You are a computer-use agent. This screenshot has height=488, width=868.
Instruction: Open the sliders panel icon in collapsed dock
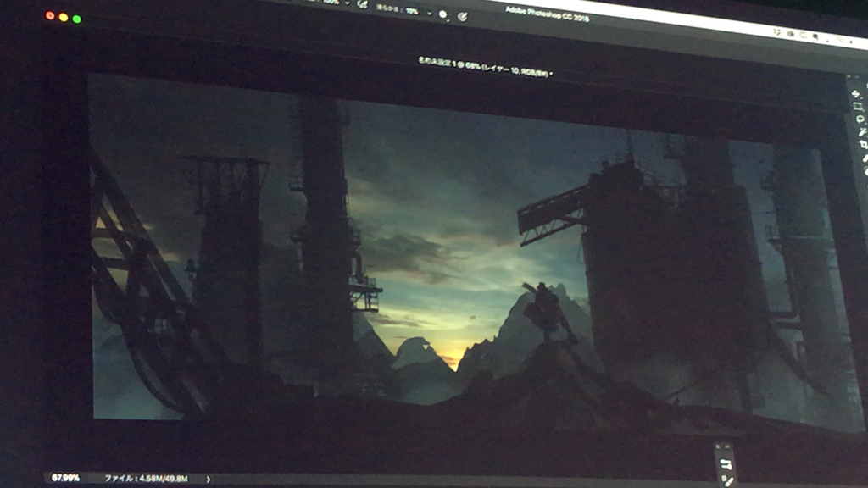click(x=726, y=463)
